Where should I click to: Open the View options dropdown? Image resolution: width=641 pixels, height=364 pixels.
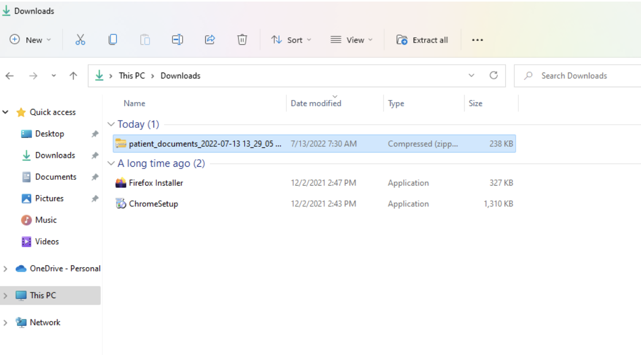pyautogui.click(x=352, y=39)
